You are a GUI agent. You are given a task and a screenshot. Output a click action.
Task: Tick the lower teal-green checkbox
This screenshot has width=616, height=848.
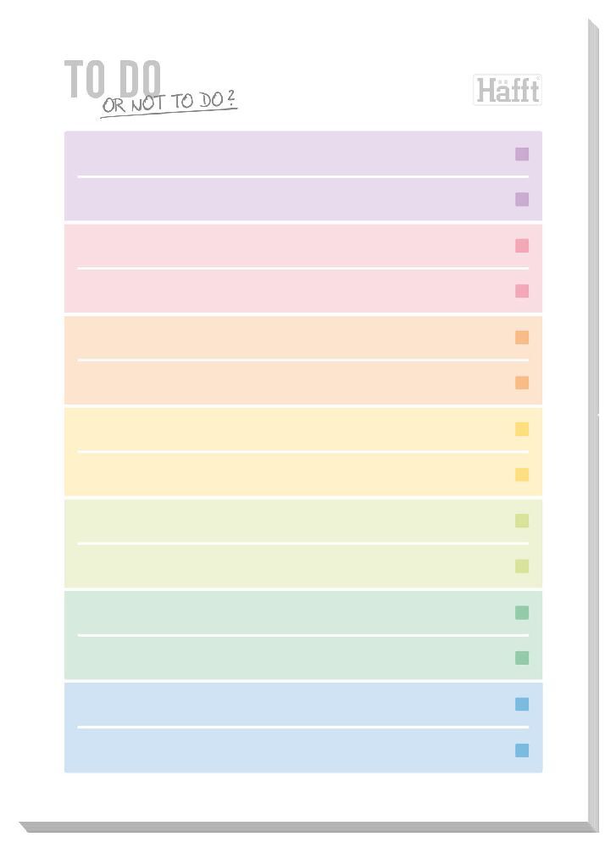click(x=521, y=658)
